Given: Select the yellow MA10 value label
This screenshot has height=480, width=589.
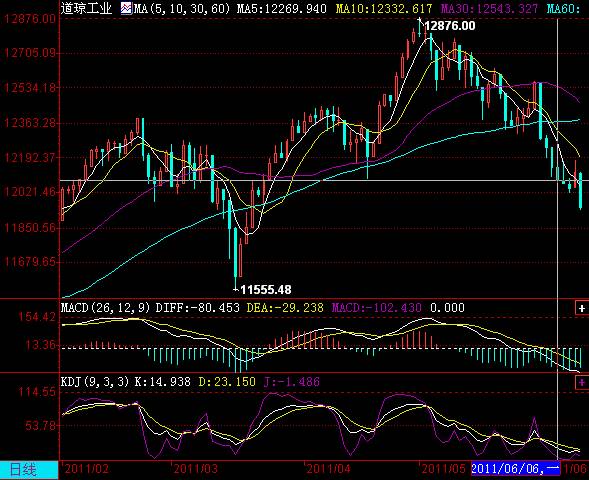Looking at the screenshot, I should click(384, 8).
